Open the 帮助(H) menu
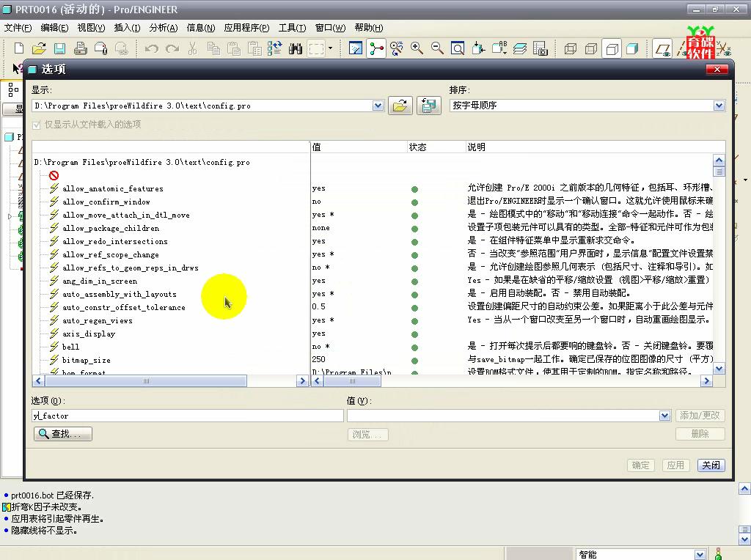 [369, 28]
